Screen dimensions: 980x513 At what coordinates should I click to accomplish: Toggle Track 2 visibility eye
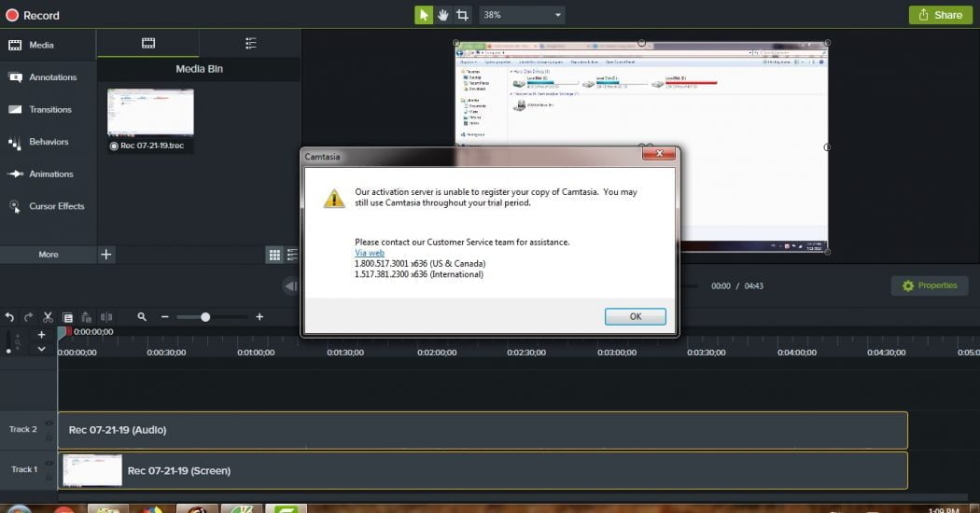pyautogui.click(x=49, y=423)
